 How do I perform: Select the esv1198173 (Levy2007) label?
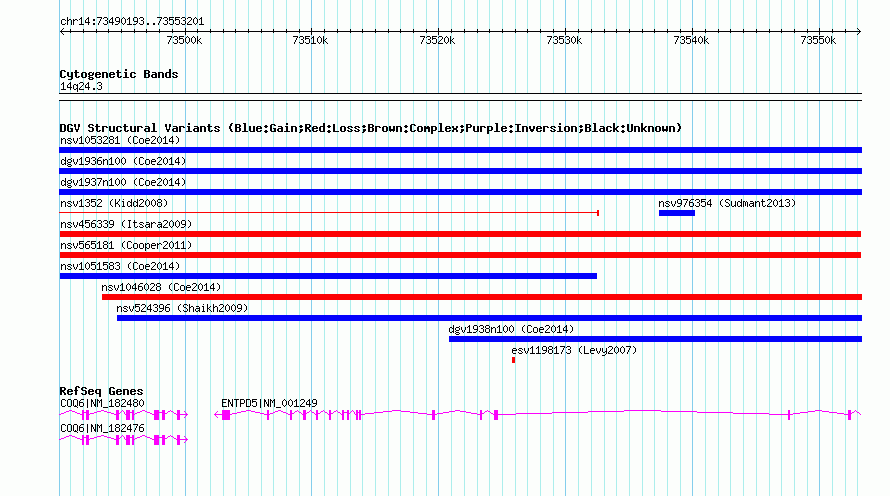(574, 350)
